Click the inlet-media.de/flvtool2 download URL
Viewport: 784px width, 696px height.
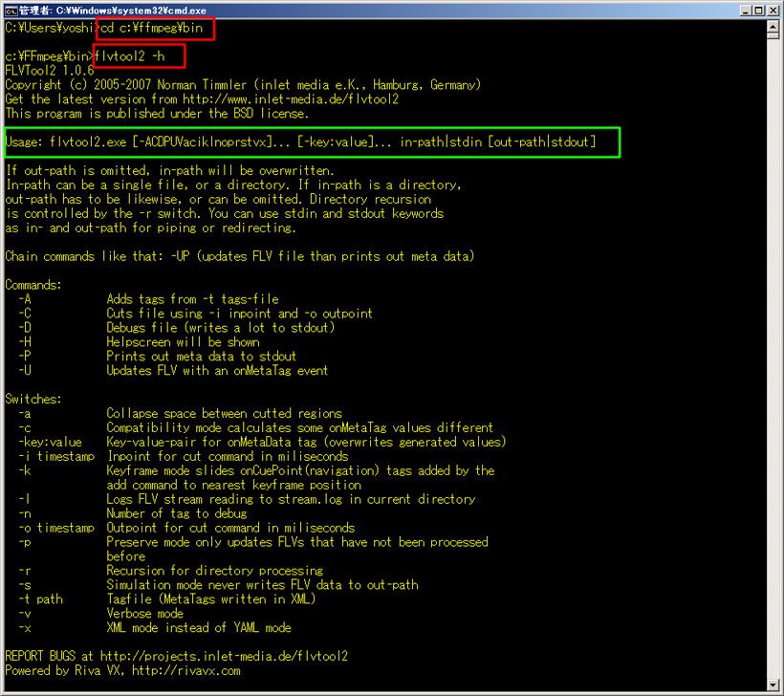[x=291, y=99]
